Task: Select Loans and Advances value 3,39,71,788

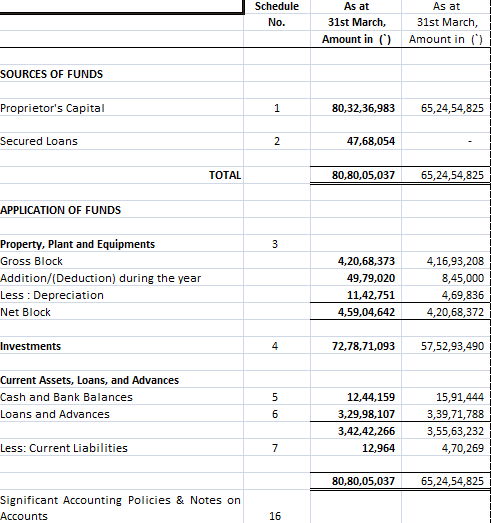Action: tap(446, 414)
